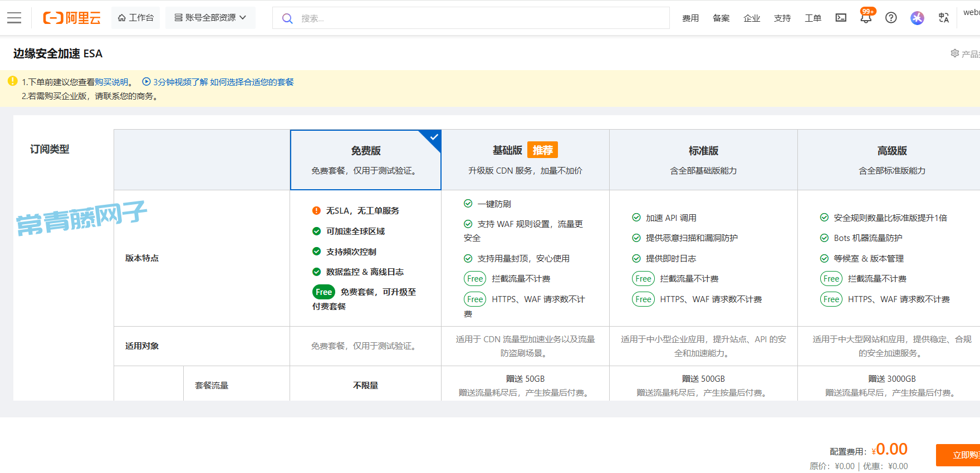Click the 版本特点 row label
Screen dimensions: 980x473
[x=142, y=258]
